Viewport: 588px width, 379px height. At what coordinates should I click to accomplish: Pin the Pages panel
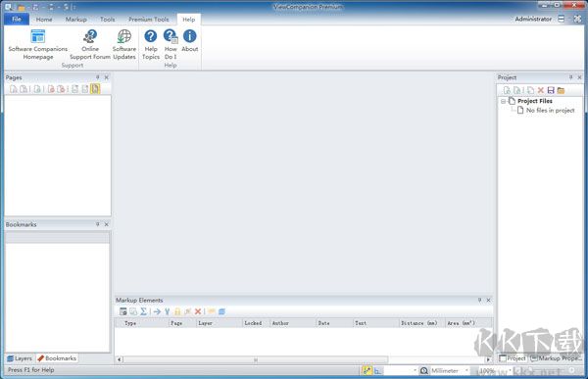pyautogui.click(x=97, y=77)
